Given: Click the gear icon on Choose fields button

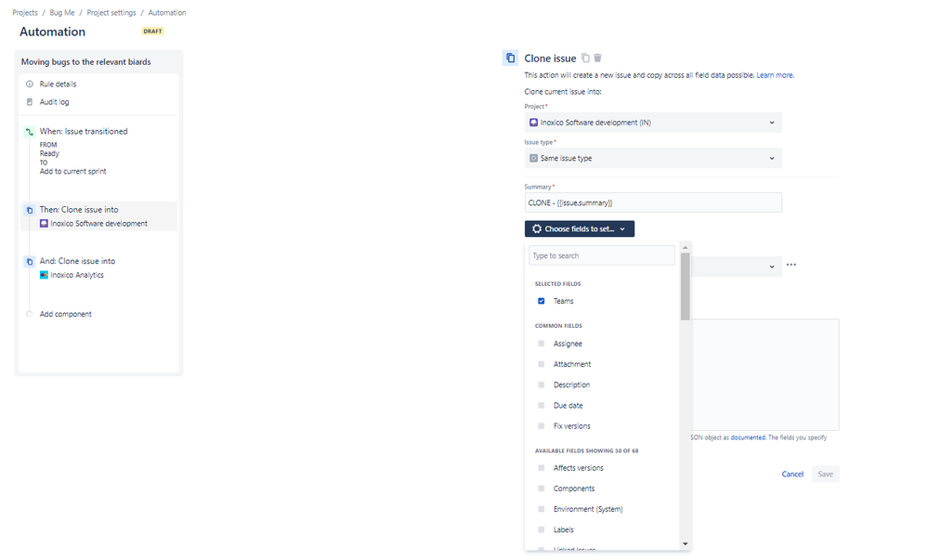Looking at the screenshot, I should (537, 229).
